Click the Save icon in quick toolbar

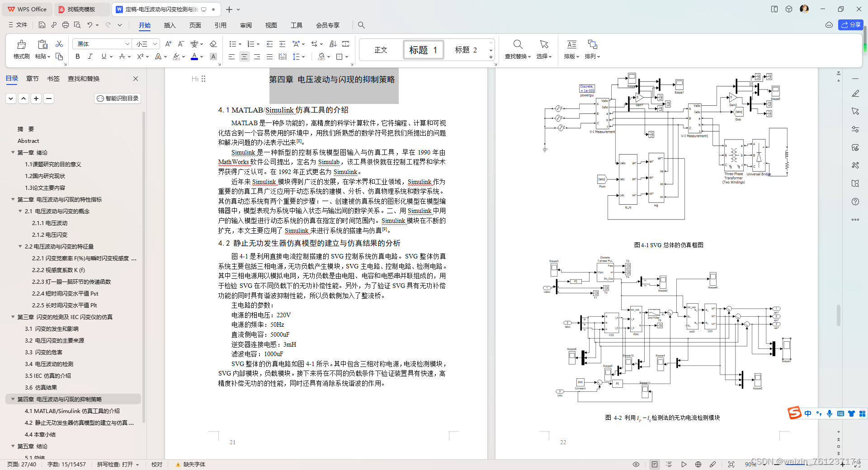click(42, 25)
